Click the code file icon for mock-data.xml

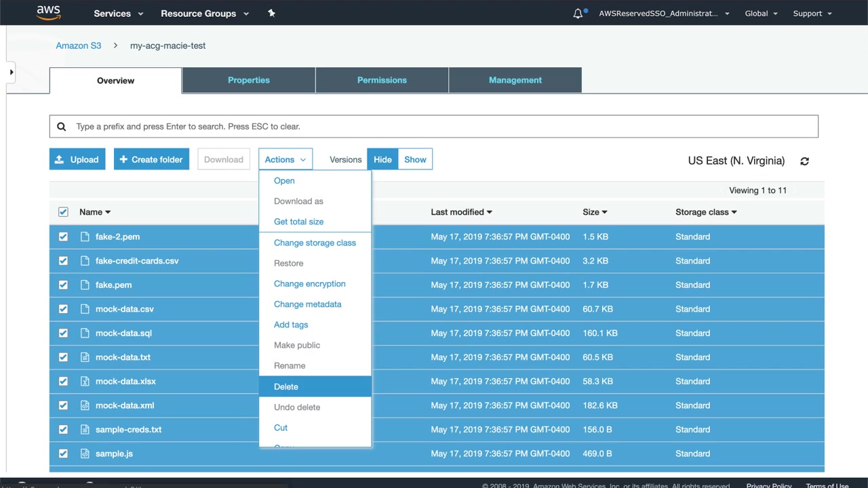point(85,405)
